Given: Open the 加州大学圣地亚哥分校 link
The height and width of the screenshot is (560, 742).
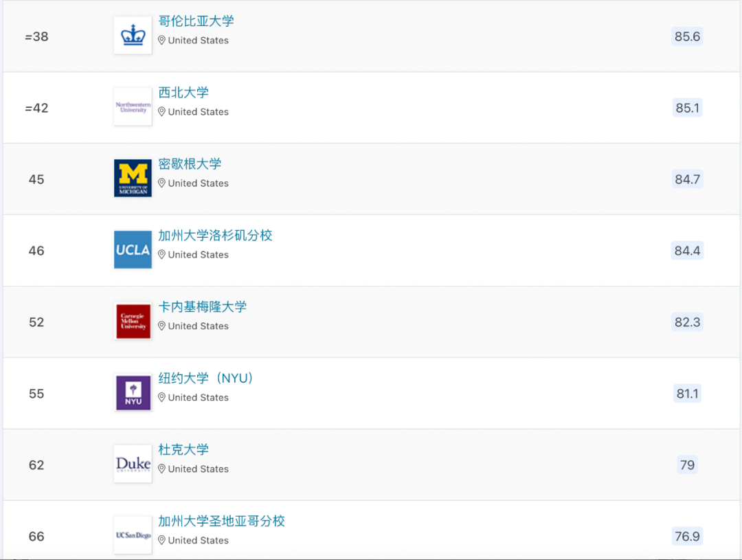Looking at the screenshot, I should pyautogui.click(x=221, y=522).
